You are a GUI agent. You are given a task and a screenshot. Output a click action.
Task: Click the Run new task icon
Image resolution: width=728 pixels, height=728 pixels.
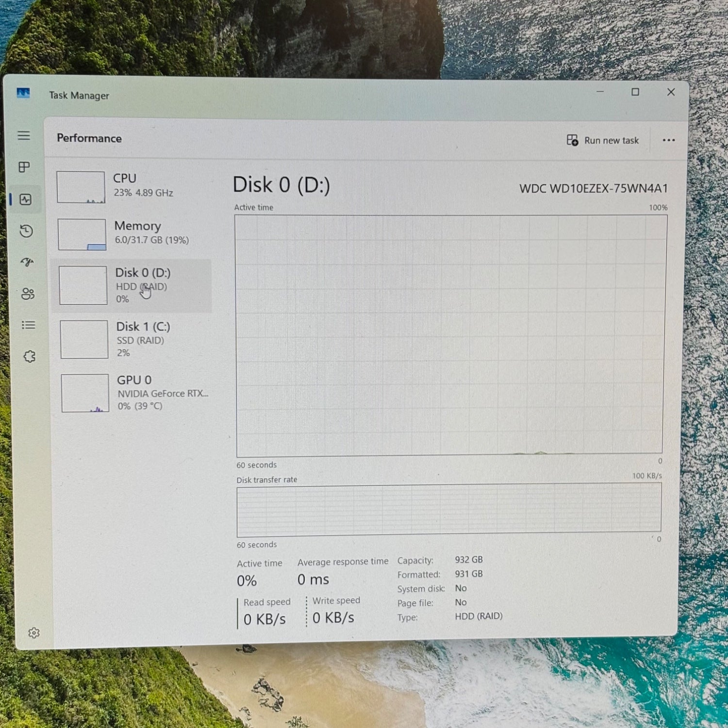tap(572, 140)
